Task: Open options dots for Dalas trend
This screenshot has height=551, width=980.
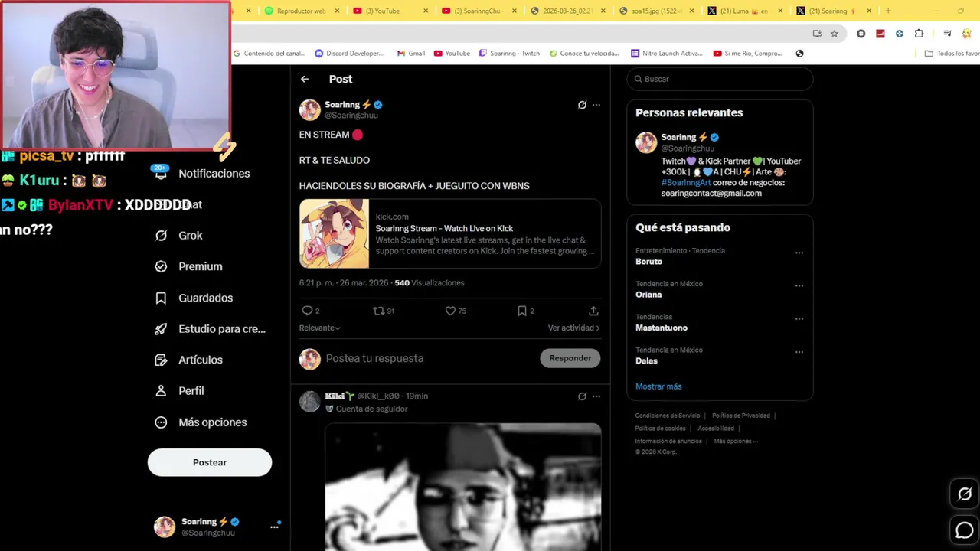Action: pos(799,352)
